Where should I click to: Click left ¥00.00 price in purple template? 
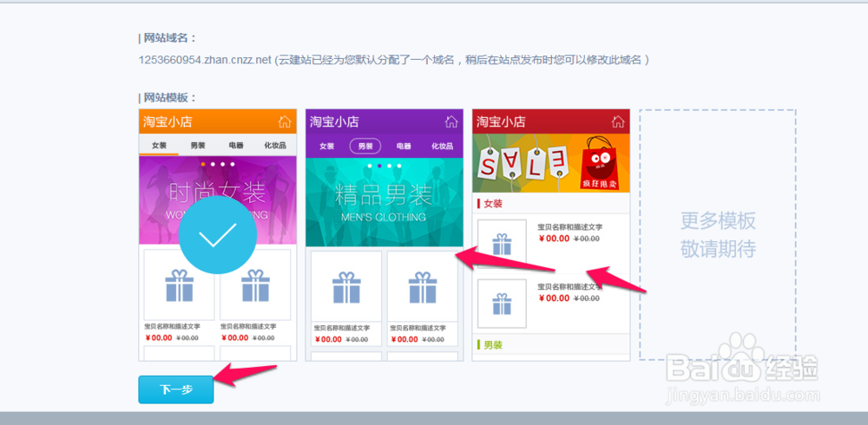(x=328, y=339)
